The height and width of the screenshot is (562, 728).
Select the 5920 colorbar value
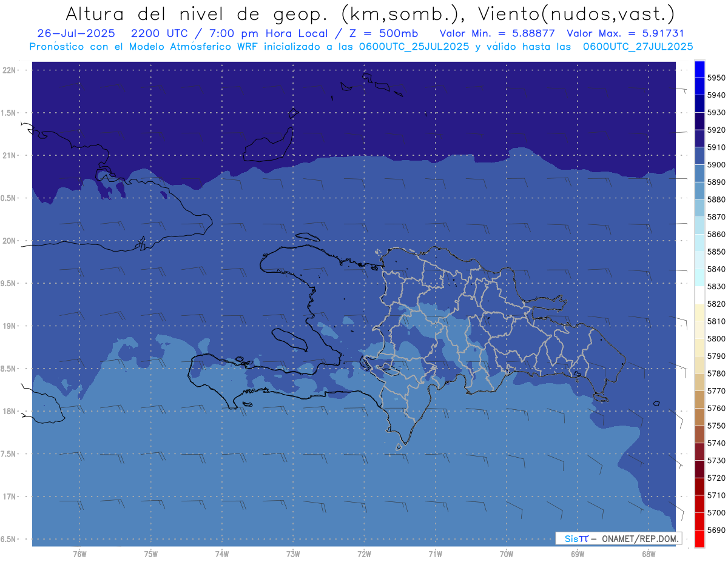716,130
